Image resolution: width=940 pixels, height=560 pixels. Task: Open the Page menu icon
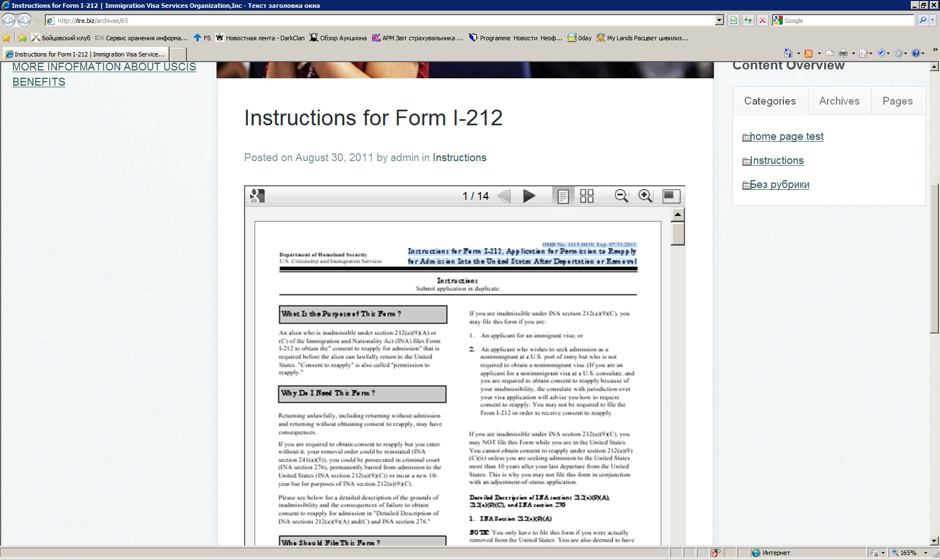pos(866,53)
